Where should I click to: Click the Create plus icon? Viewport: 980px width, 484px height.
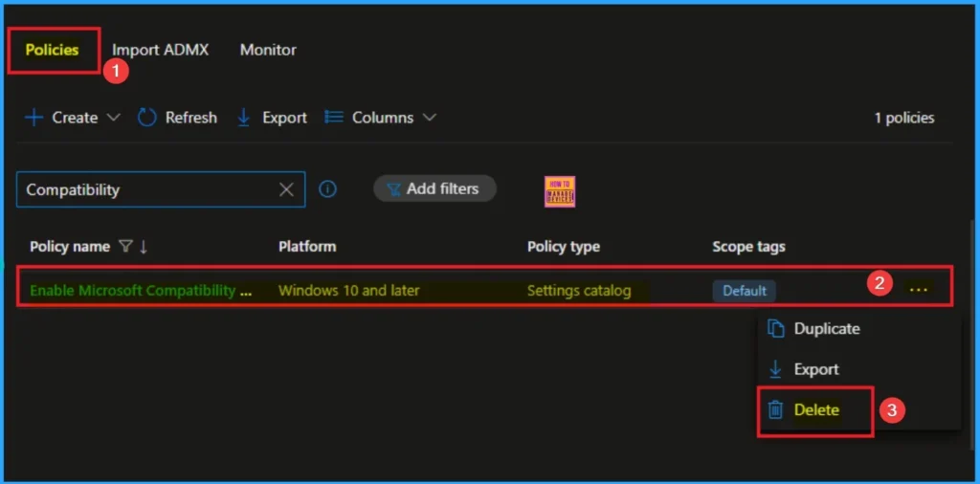point(33,118)
